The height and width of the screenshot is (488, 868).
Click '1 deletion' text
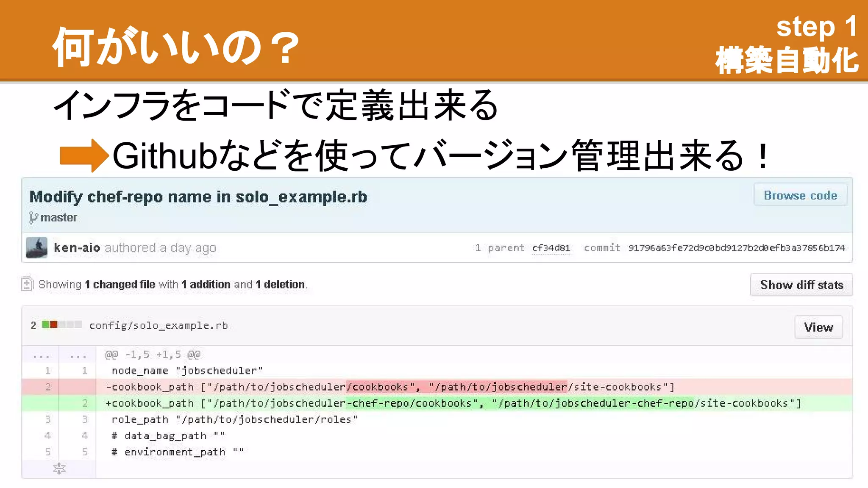tap(280, 284)
